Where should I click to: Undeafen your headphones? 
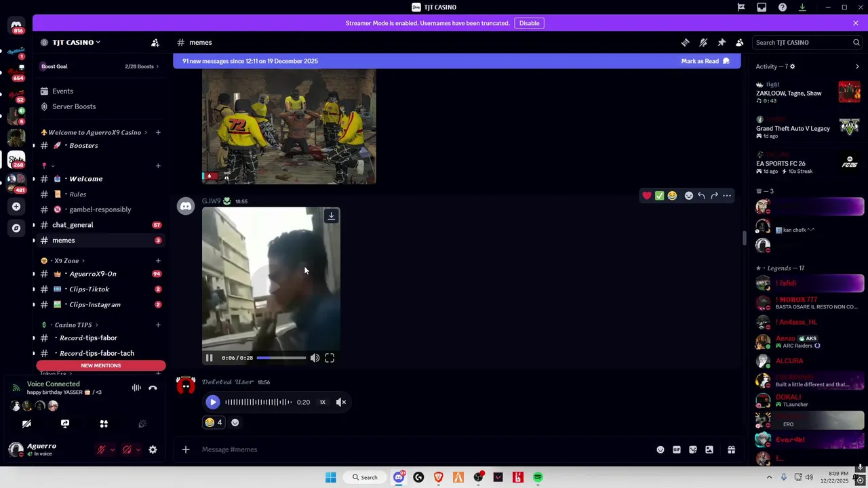pos(127,449)
